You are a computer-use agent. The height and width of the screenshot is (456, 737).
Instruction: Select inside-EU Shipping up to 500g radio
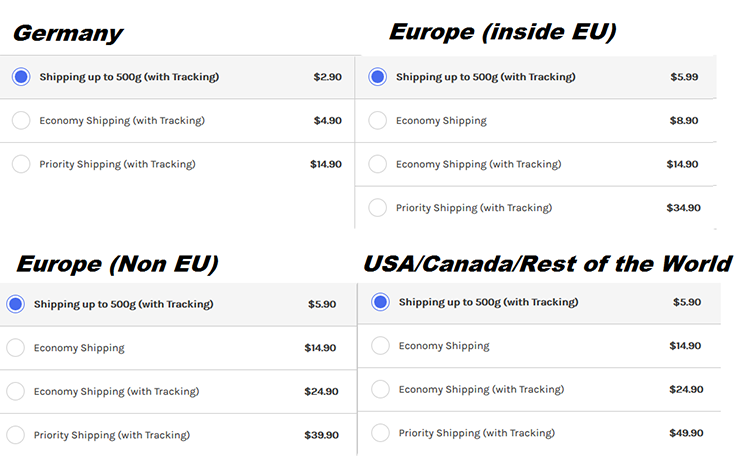pos(377,77)
